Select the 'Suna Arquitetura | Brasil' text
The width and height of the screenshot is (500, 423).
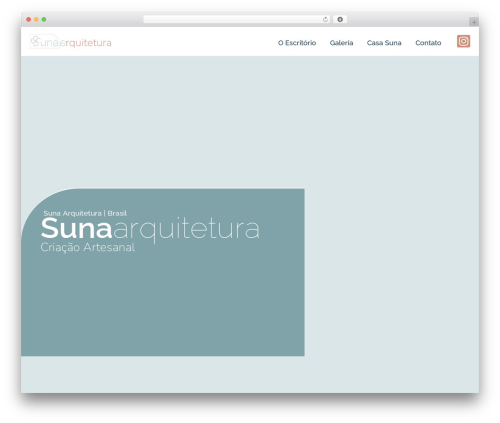coord(85,213)
